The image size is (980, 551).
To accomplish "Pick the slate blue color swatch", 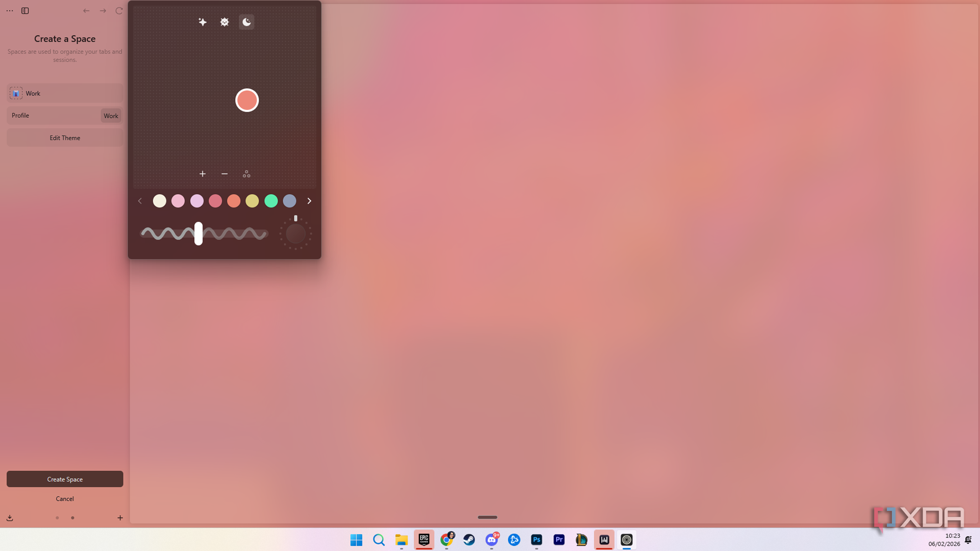I will click(x=290, y=201).
